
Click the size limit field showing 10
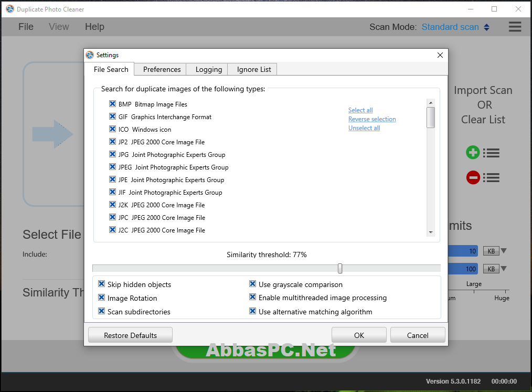(x=463, y=251)
